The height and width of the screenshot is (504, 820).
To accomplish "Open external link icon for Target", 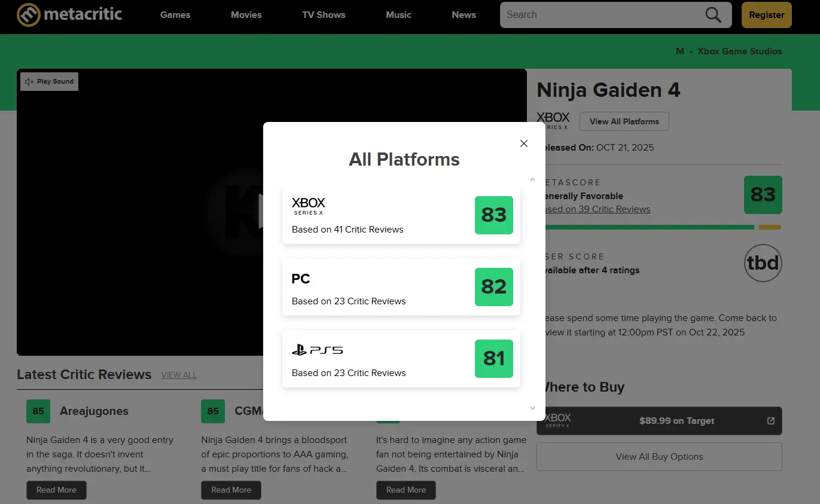I will pyautogui.click(x=771, y=421).
